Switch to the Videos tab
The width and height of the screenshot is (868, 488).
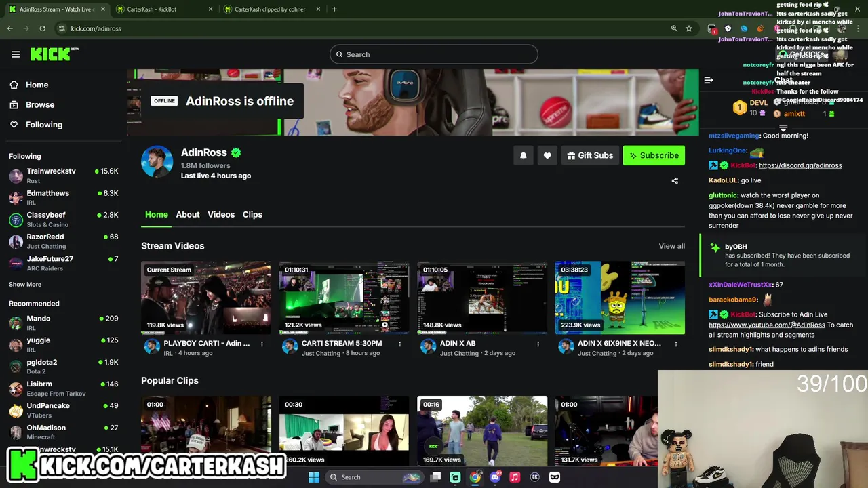[221, 214]
